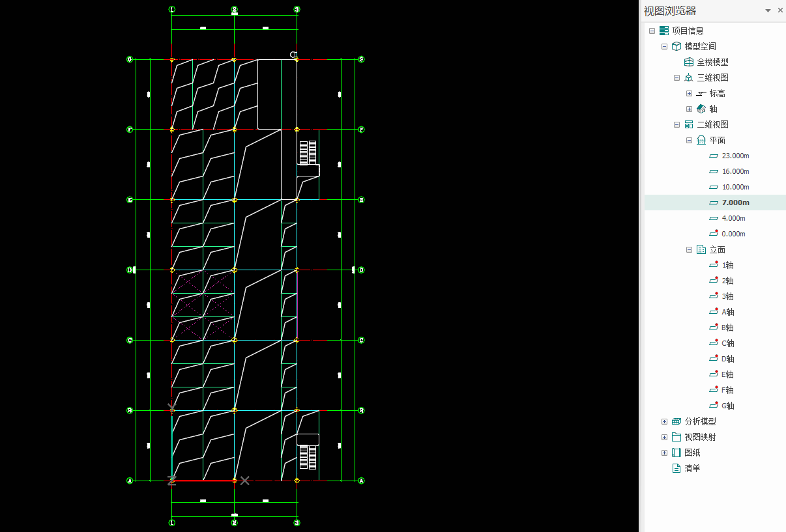Click the 分析模型 analysis model icon

click(677, 421)
